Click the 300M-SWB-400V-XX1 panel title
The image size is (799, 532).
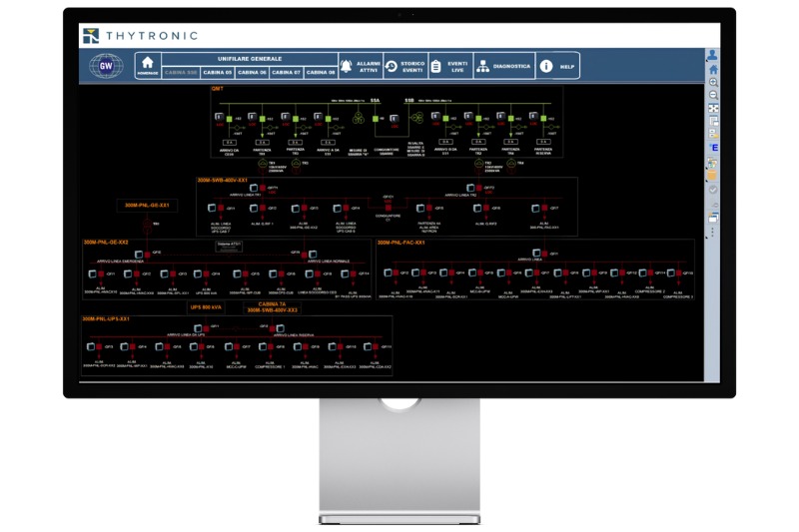222,181
